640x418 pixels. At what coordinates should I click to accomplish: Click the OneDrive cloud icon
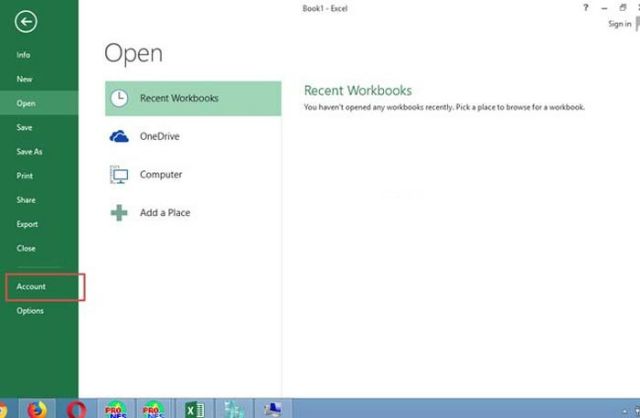pos(119,136)
